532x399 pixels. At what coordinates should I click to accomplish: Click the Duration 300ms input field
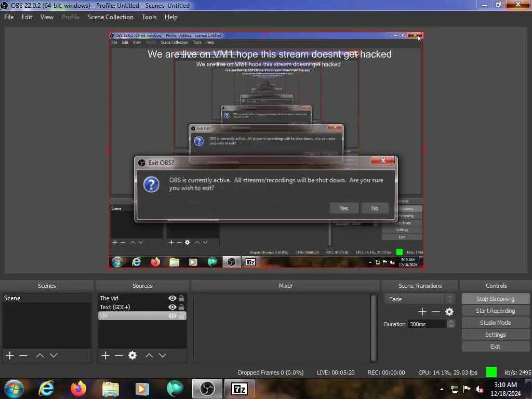pyautogui.click(x=427, y=324)
